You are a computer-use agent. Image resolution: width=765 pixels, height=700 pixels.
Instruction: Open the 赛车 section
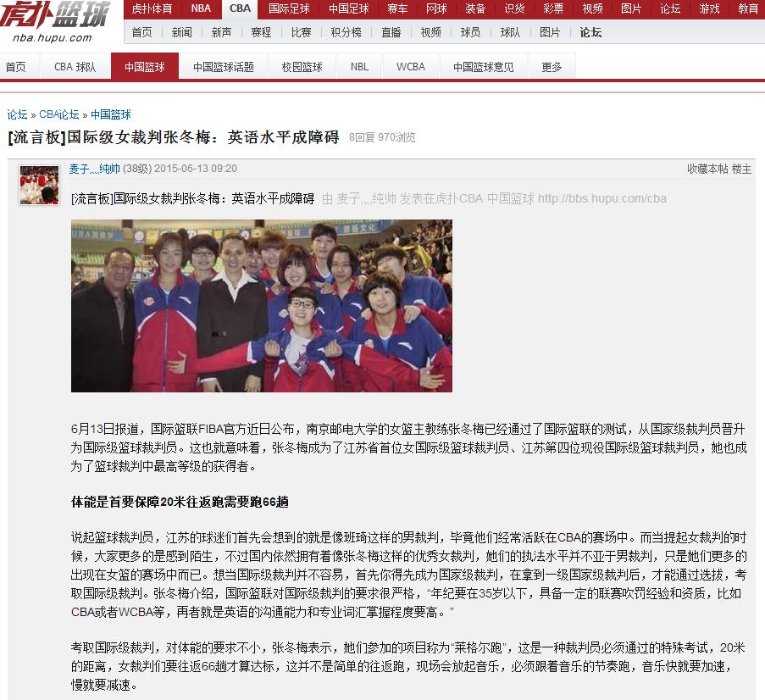point(397,8)
